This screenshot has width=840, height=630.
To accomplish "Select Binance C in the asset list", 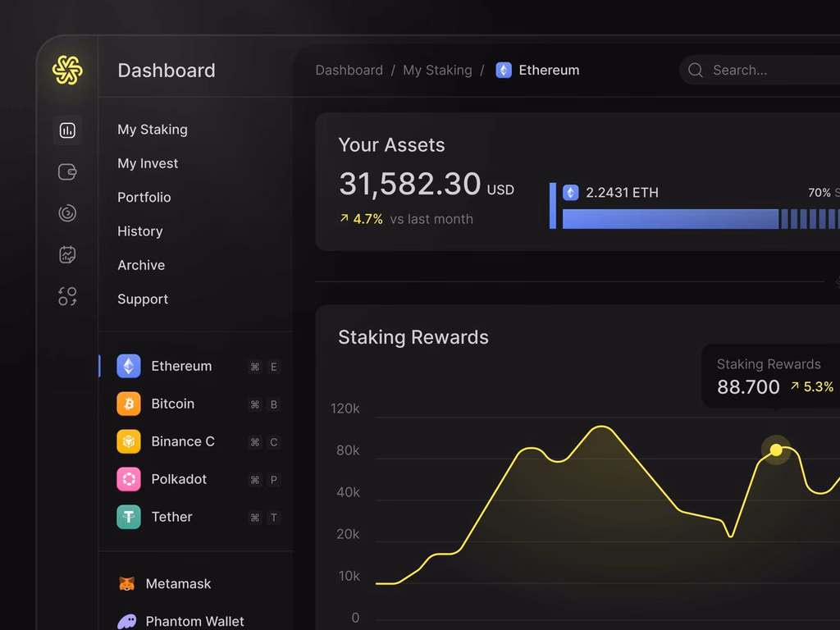I will tap(196, 441).
